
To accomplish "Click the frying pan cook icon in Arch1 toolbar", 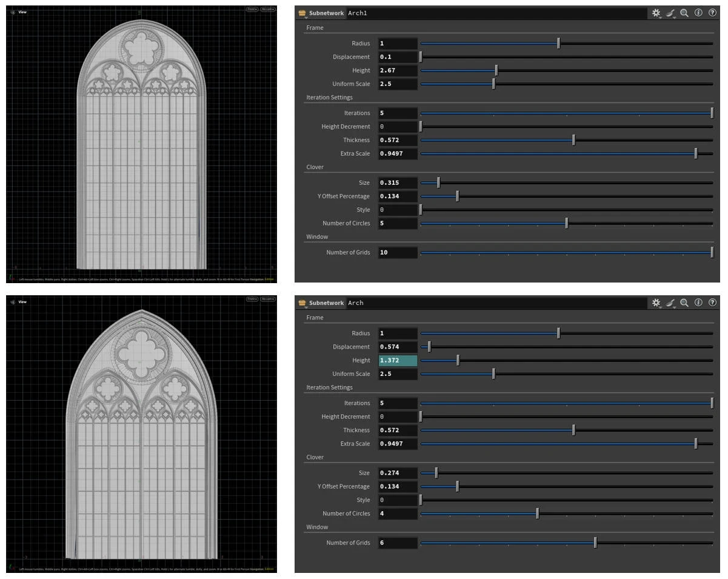I will click(669, 13).
